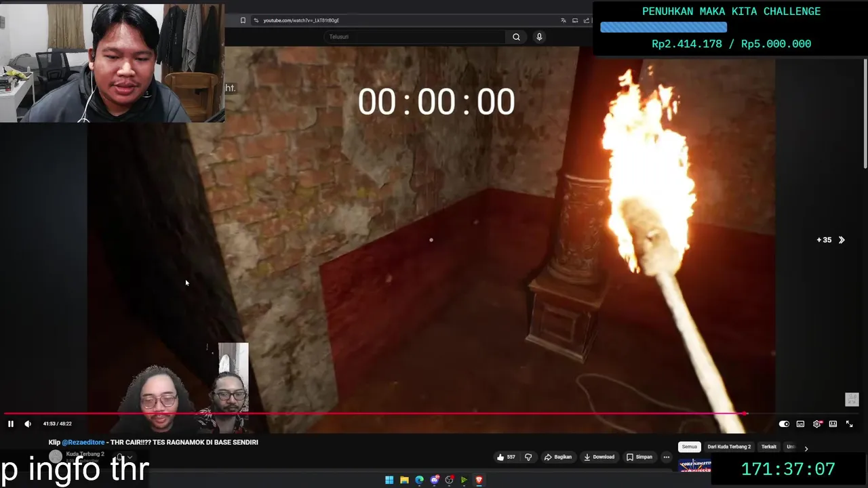The height and width of the screenshot is (488, 868).
Task: Turn on subtitles with the captions icon
Action: (x=800, y=424)
